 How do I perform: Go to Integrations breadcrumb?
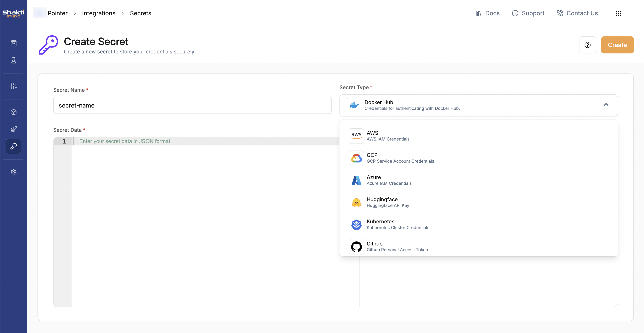99,13
